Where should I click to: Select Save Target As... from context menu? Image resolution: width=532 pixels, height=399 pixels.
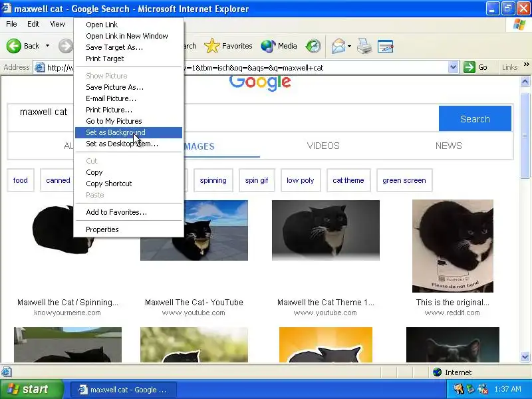tap(128, 47)
